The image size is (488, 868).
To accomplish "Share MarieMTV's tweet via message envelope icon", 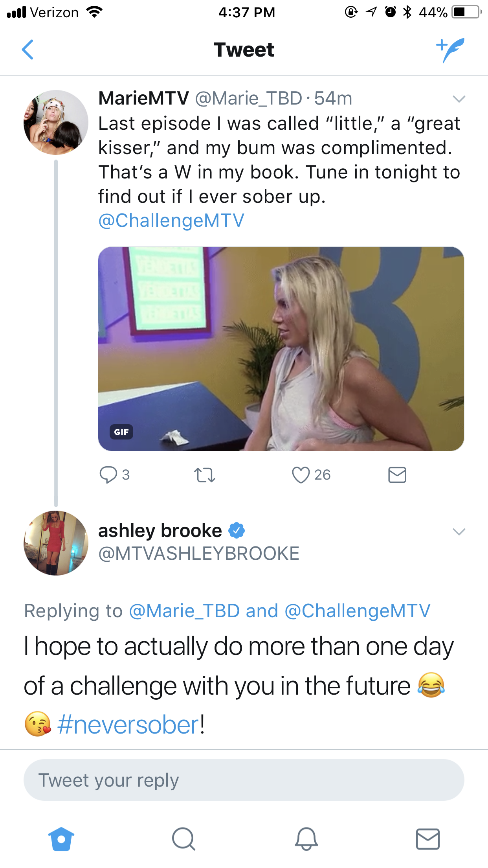I will tap(397, 475).
